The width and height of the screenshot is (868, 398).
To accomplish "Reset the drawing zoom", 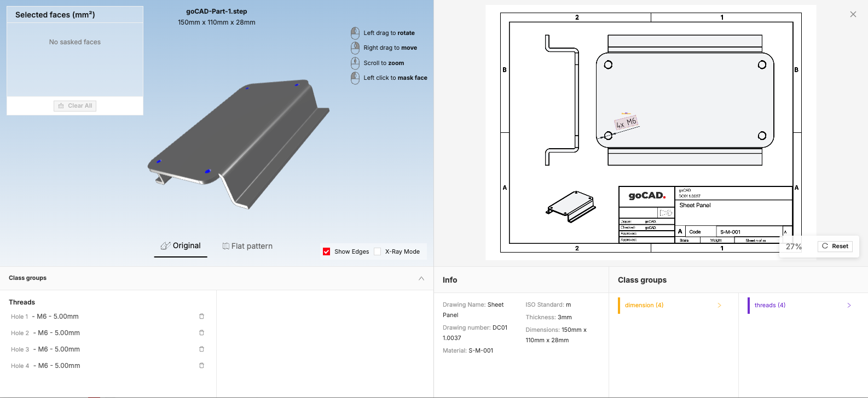I will tap(835, 246).
